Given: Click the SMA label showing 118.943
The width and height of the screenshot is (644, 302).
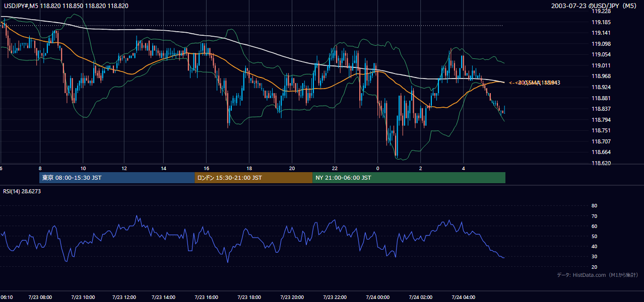Looking at the screenshot, I should click(x=535, y=83).
